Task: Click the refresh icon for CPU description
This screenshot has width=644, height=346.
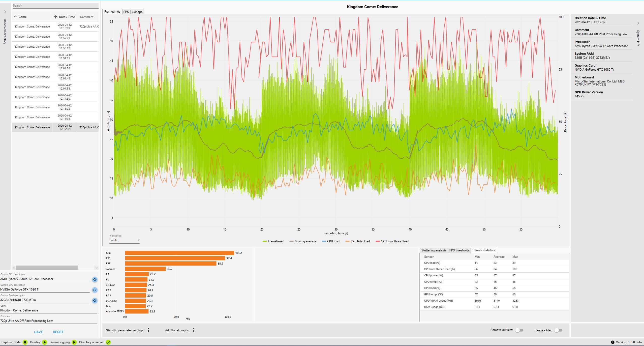Action: click(x=95, y=279)
